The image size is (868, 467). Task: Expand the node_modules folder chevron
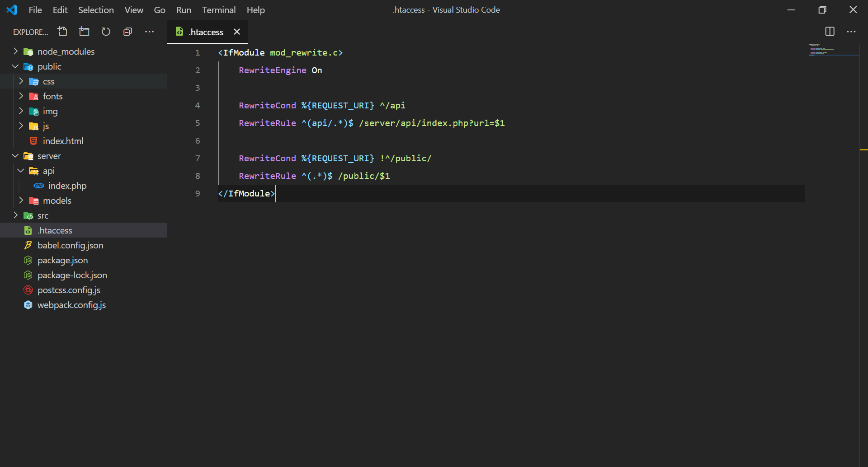(x=15, y=51)
